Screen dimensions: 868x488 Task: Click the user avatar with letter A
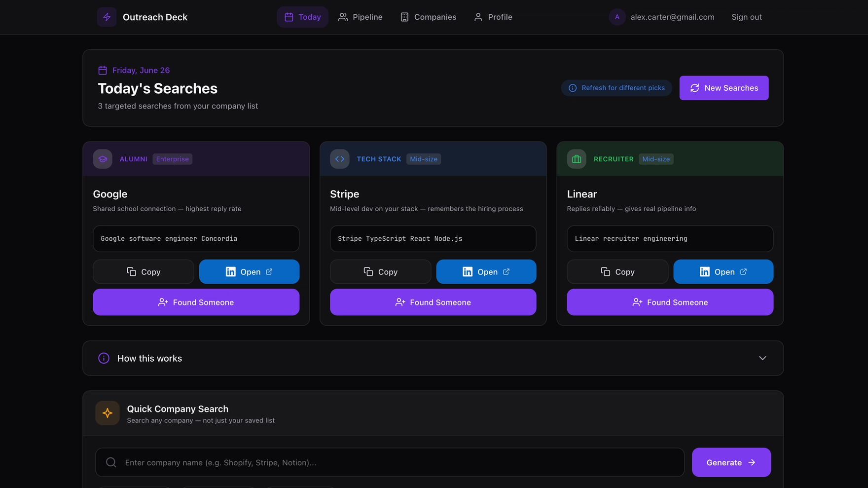pyautogui.click(x=617, y=17)
